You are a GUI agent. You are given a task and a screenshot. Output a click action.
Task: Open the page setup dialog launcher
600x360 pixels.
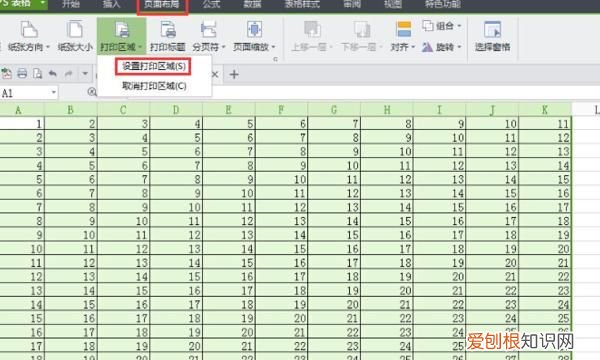[275, 59]
